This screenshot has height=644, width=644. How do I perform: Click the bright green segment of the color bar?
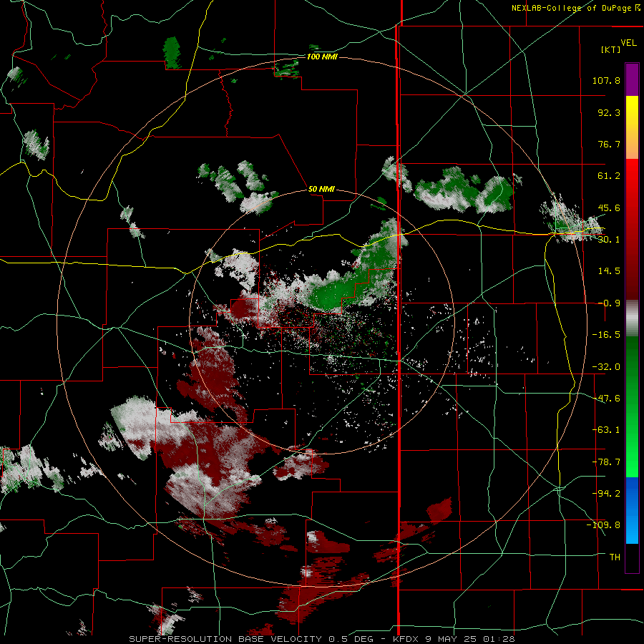tap(632, 406)
